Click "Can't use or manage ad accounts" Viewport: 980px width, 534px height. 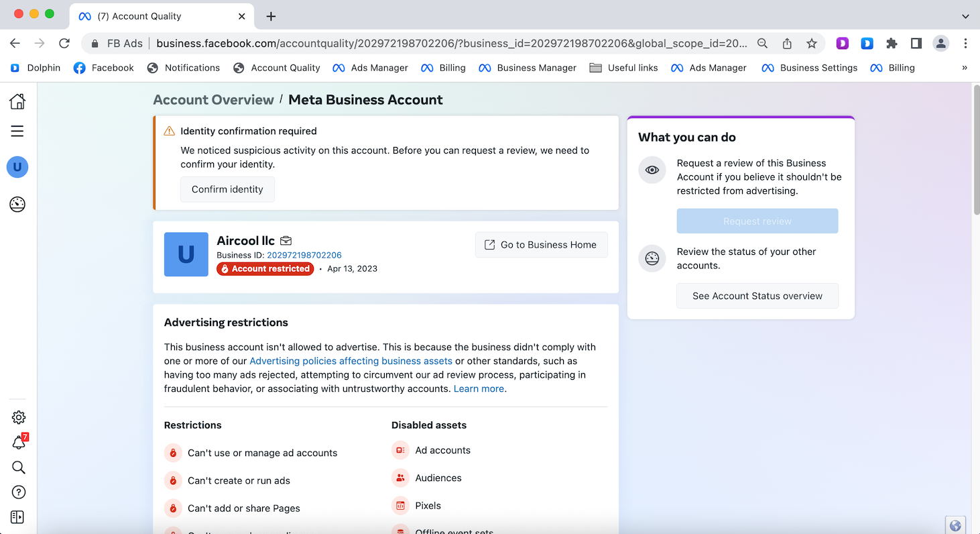[262, 453]
